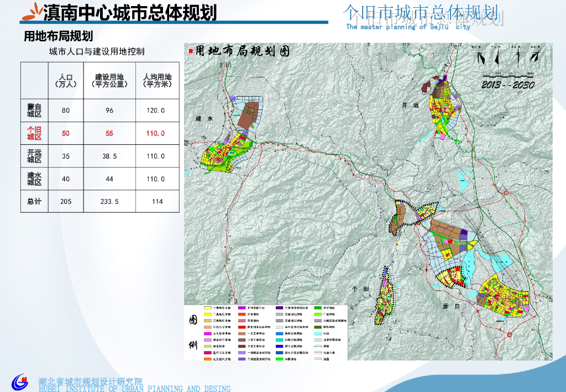Click the total value 233.5 cell
This screenshot has height=392, width=566.
109,202
